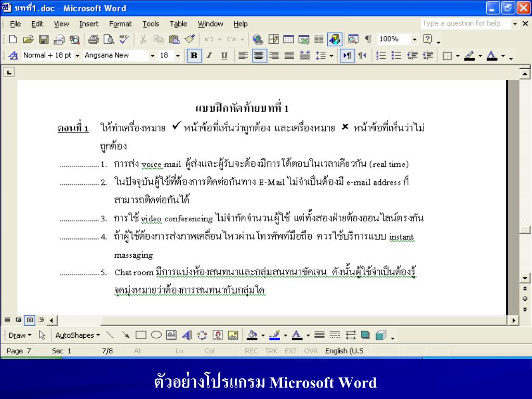
Task: Open the font size 18 dropdown
Action: pos(178,56)
